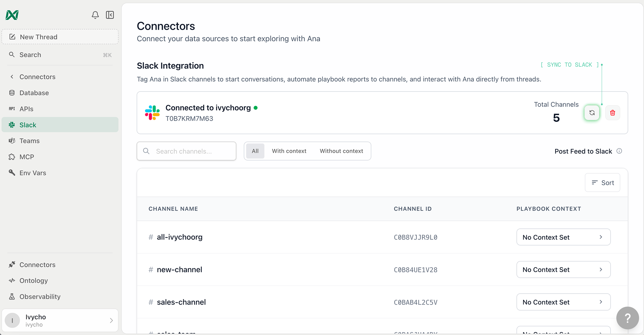Screen dimensions: 644x335
Task: Click the new-channel channel name
Action: click(x=179, y=270)
